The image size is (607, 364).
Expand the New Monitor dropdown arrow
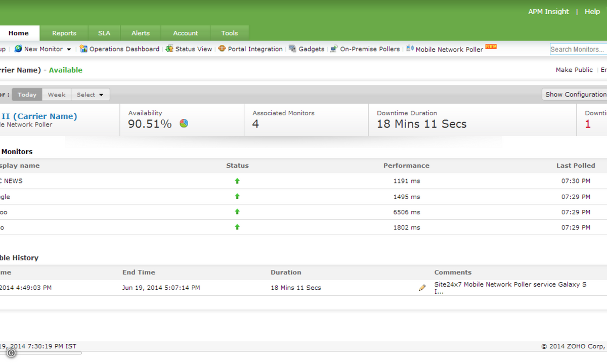point(69,50)
